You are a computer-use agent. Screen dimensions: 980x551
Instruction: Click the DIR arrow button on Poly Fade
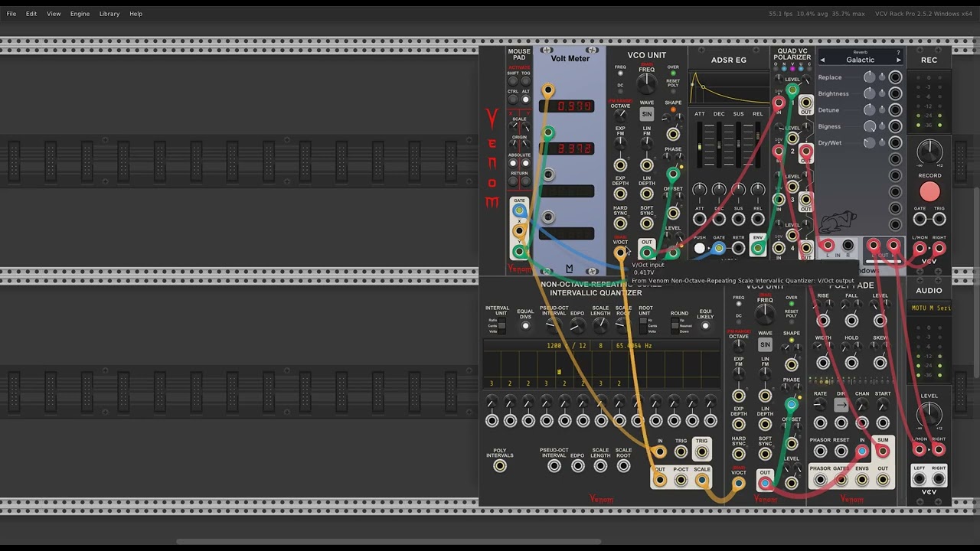(841, 405)
